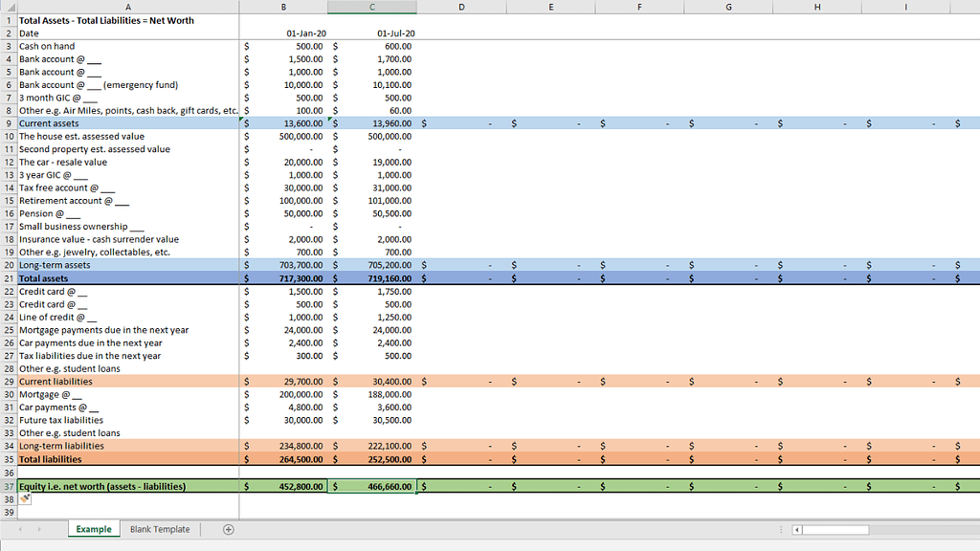Click 'Second property est. assessed value' cell

[128, 148]
